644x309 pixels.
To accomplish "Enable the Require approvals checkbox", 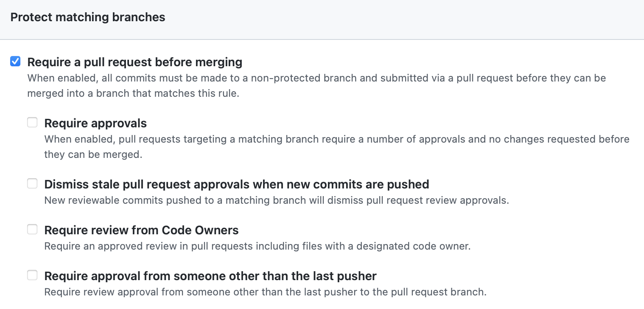I will (32, 123).
